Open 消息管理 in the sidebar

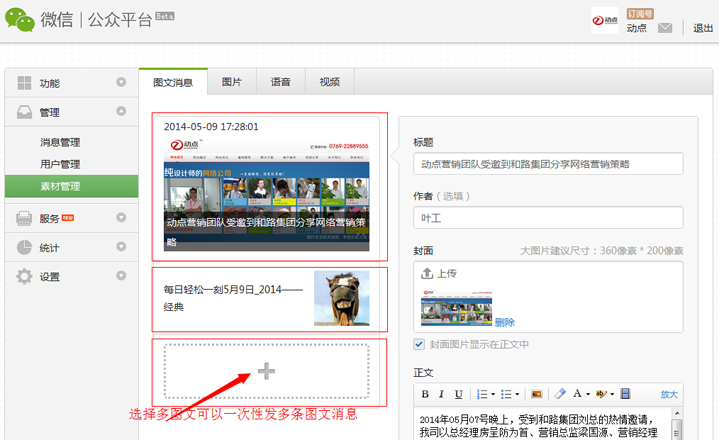coord(60,142)
